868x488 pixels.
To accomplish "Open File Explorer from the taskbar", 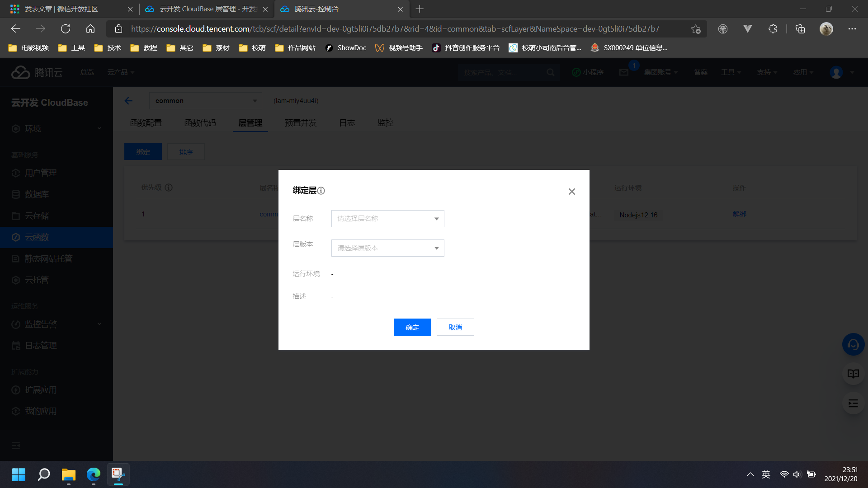I will pos(69,475).
